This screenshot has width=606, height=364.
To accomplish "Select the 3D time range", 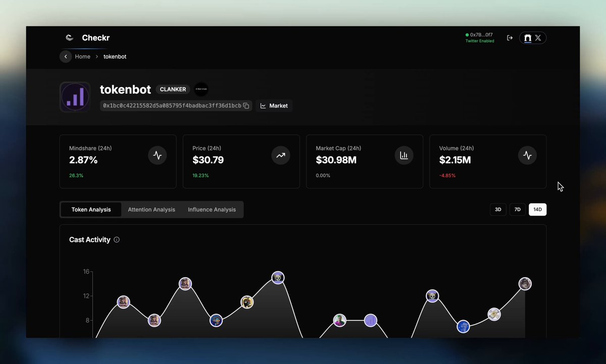I will (498, 210).
